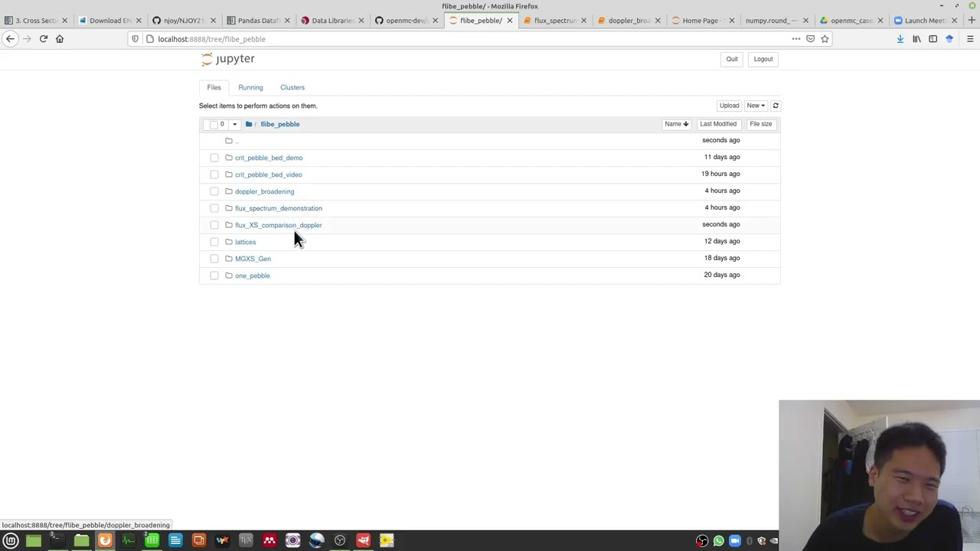Click the Zoom tray icon
Image resolution: width=980 pixels, height=551 pixels.
pyautogui.click(x=735, y=541)
